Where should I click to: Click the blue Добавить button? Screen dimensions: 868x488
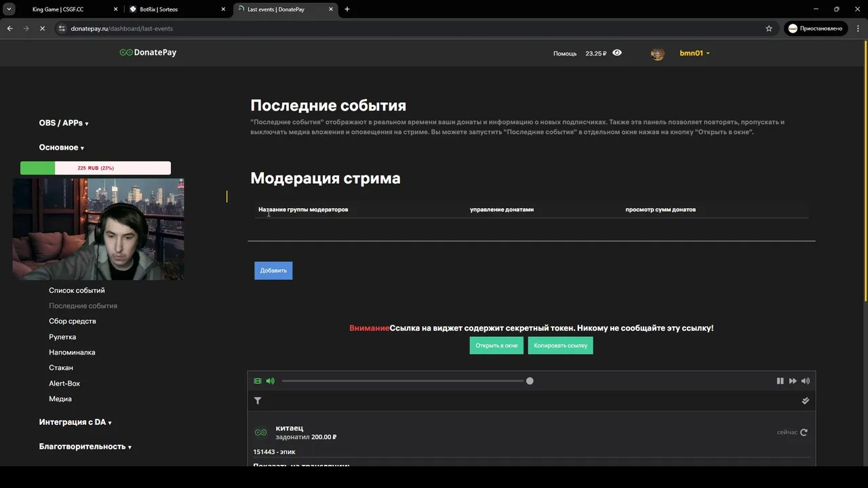point(273,270)
